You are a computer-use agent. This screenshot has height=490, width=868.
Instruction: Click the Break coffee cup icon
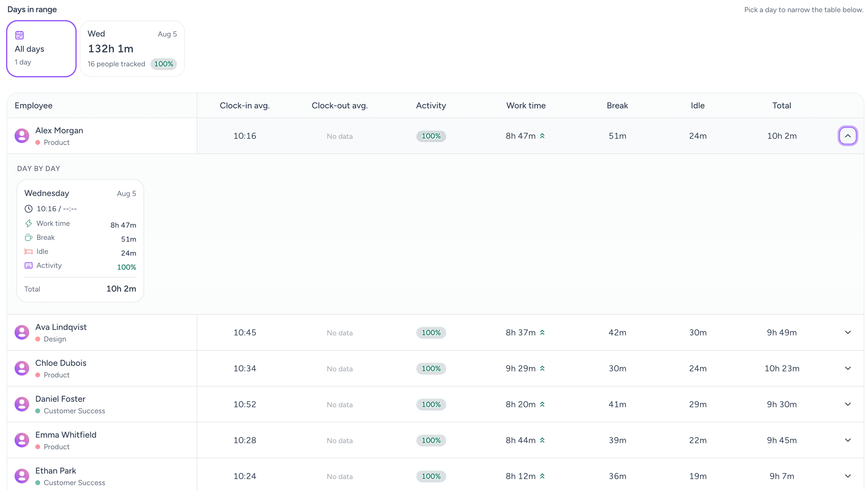[x=29, y=237]
